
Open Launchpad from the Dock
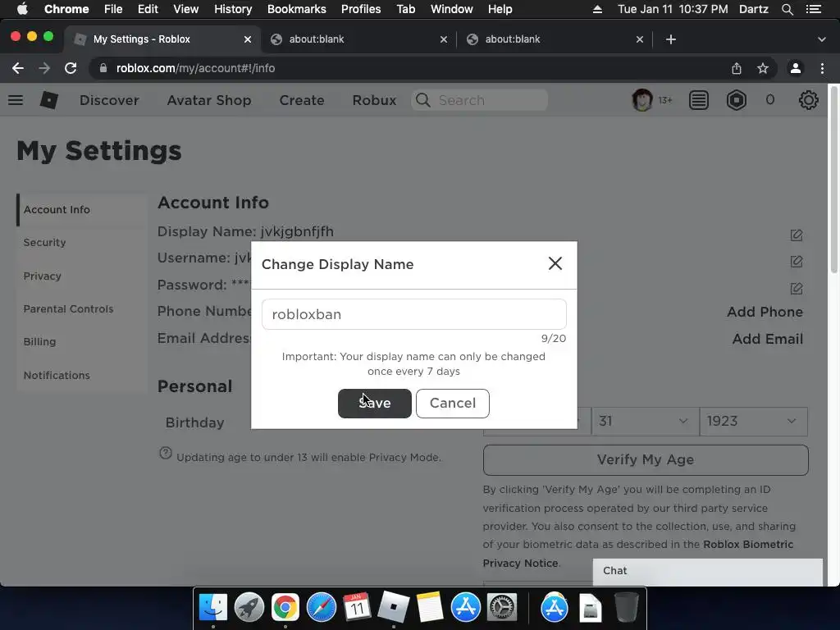[249, 608]
